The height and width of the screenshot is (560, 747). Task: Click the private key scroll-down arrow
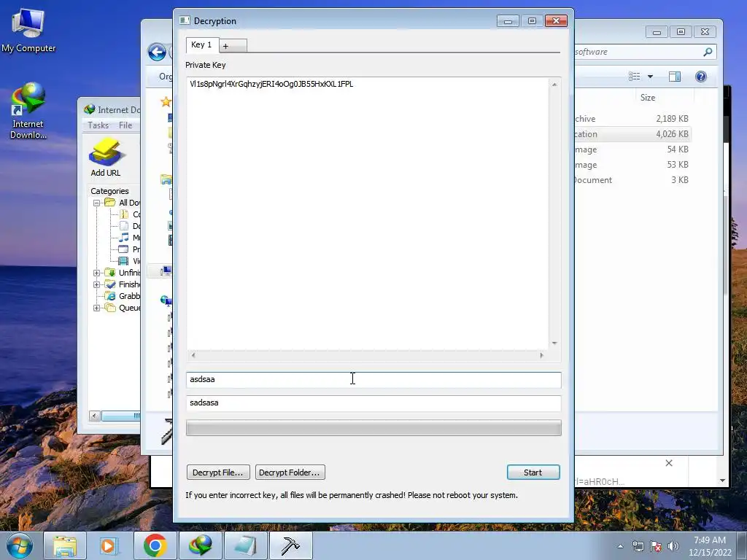(x=554, y=343)
